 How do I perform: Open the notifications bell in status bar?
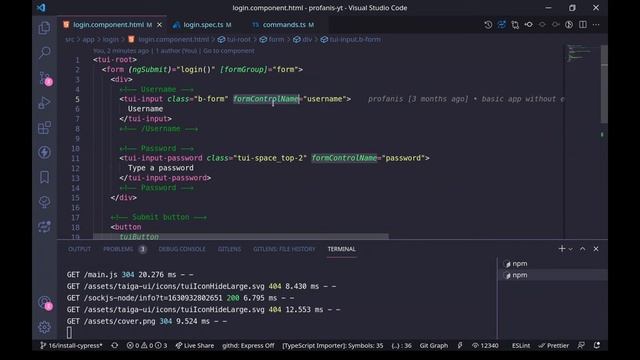pyautogui.click(x=597, y=345)
